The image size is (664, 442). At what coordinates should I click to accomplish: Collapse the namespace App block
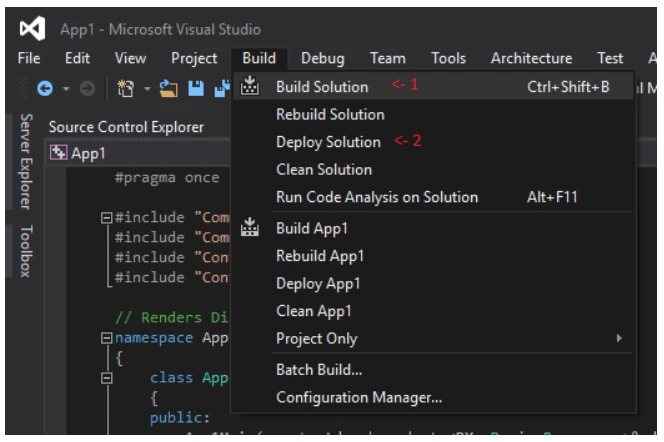point(106,338)
